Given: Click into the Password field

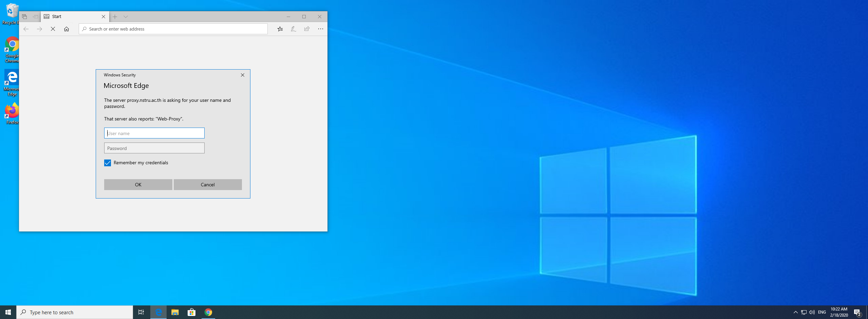Looking at the screenshot, I should [x=154, y=148].
